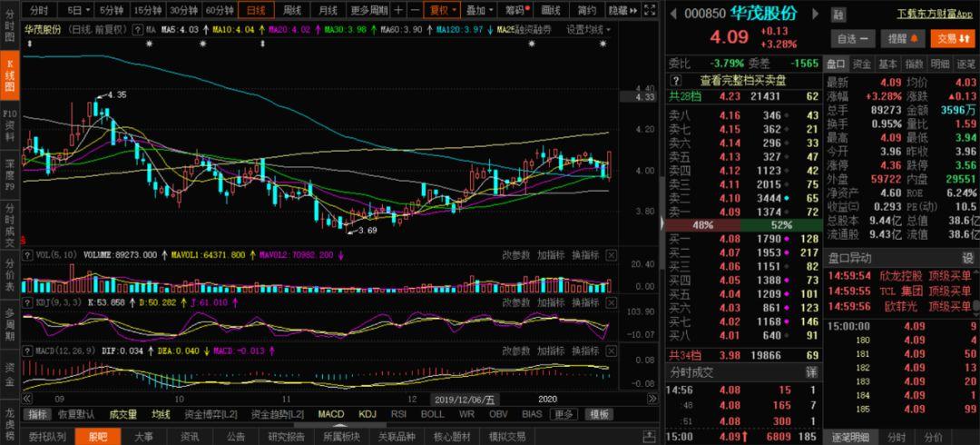Toggle the MACD indicator in bottom bar

pos(331,414)
